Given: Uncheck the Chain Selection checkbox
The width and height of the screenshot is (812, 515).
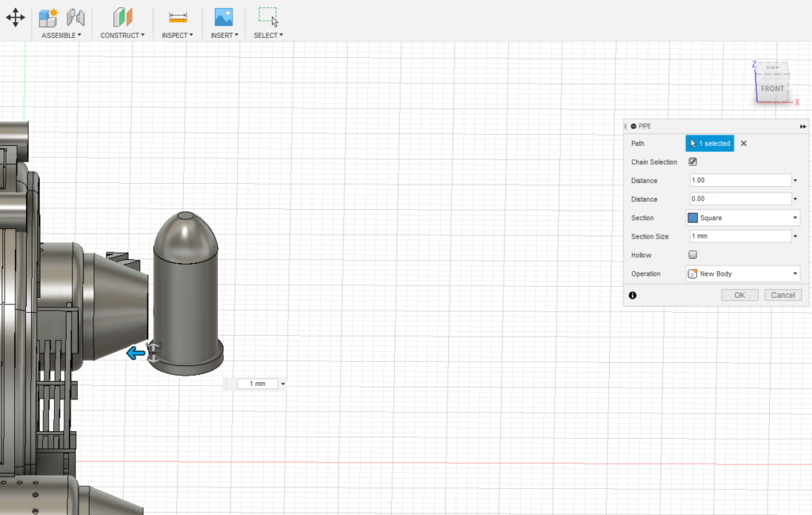Looking at the screenshot, I should click(692, 162).
